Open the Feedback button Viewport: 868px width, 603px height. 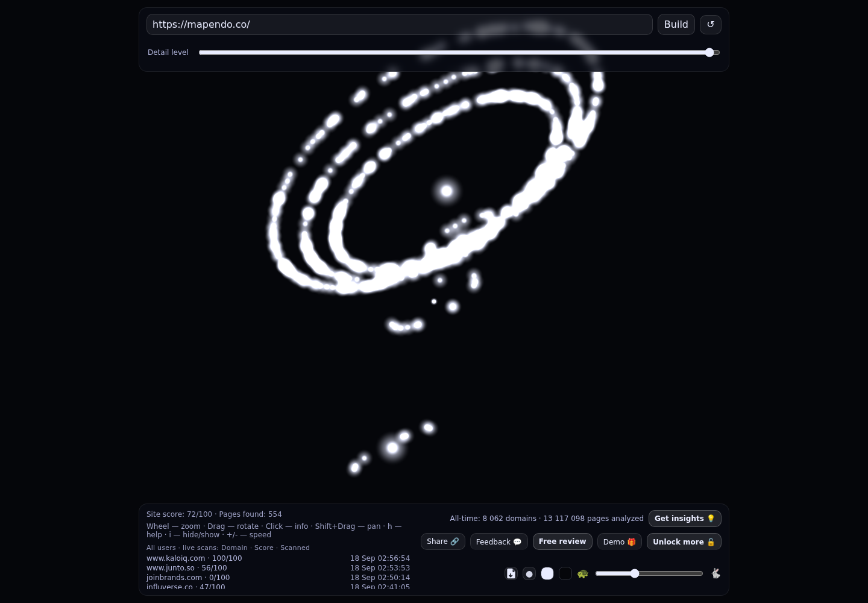499,541
